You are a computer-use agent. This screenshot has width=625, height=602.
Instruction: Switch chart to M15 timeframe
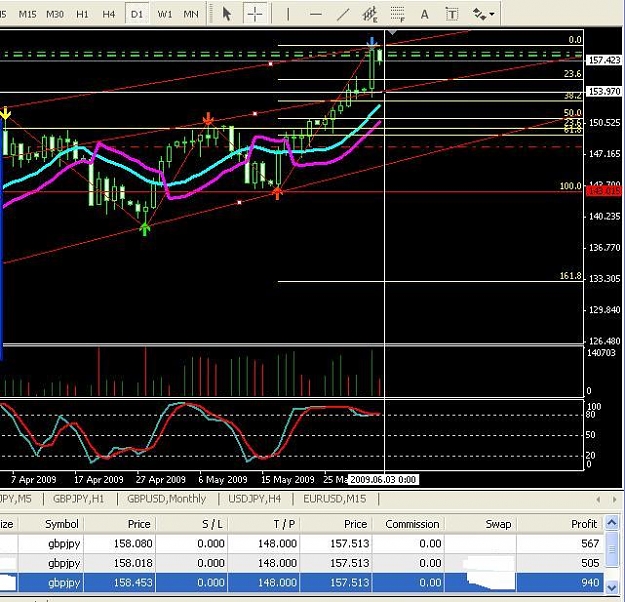[x=28, y=14]
